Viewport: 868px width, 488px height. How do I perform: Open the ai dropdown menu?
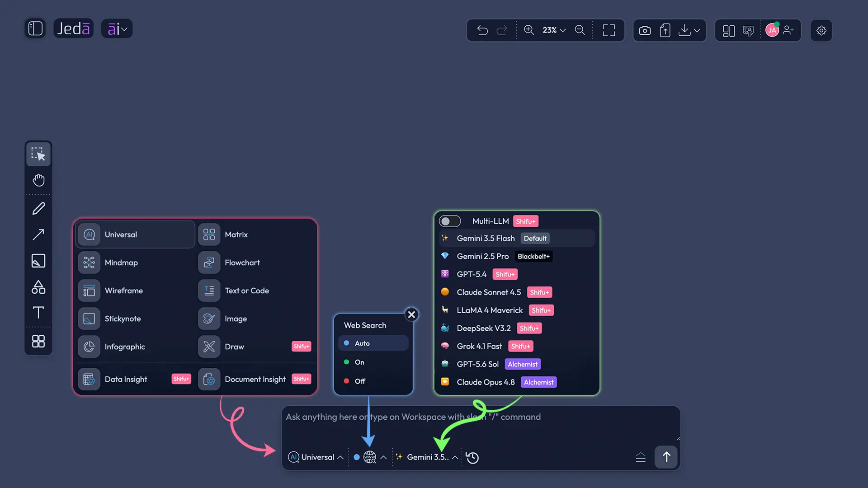pos(117,29)
